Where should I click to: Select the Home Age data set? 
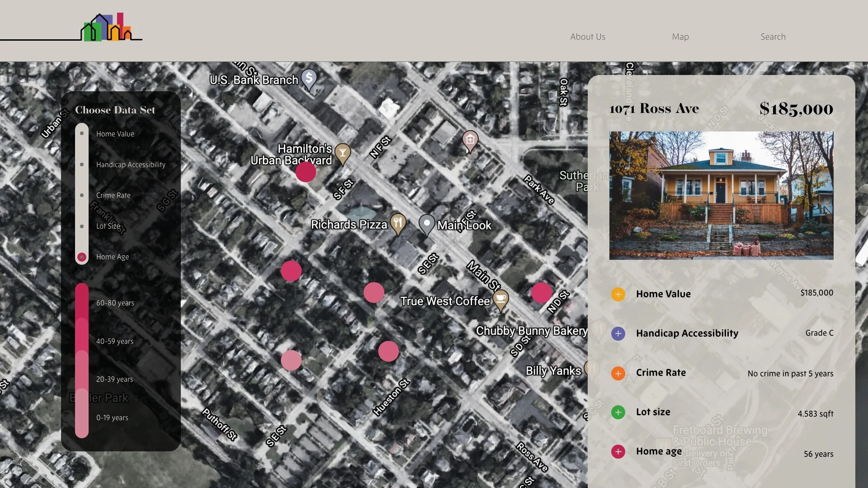tap(82, 257)
